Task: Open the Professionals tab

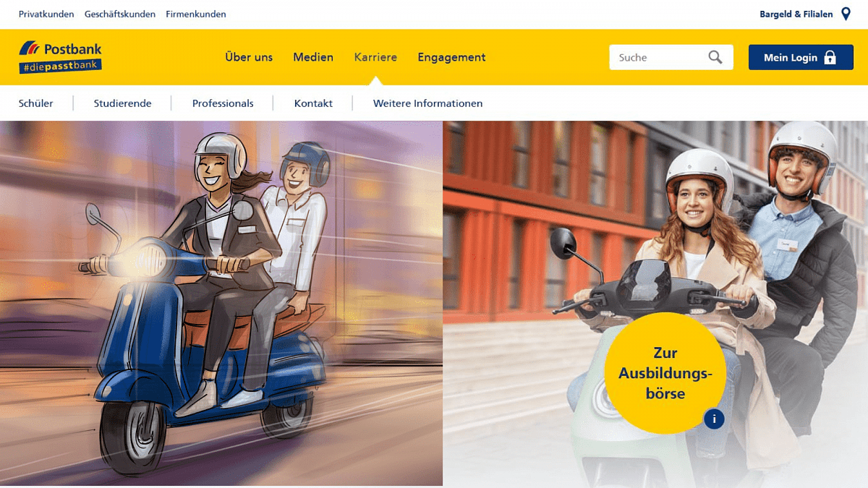Action: click(223, 103)
